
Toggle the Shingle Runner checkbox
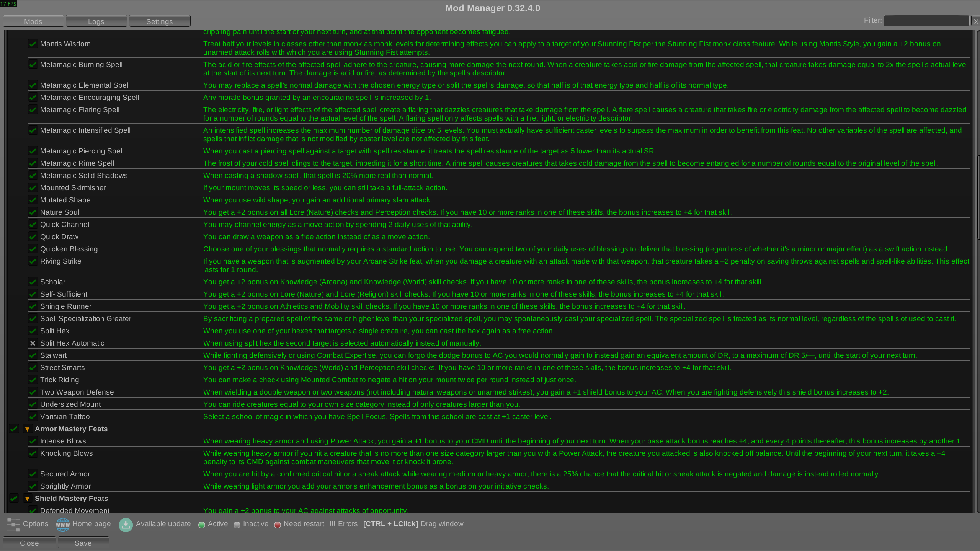tap(33, 306)
